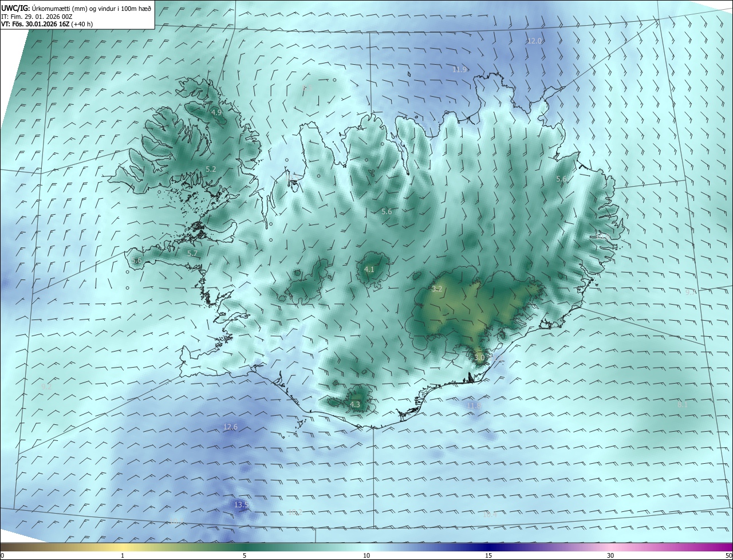Click the color scale tick label 10
Image resolution: width=733 pixels, height=560 pixels.
tap(366, 555)
